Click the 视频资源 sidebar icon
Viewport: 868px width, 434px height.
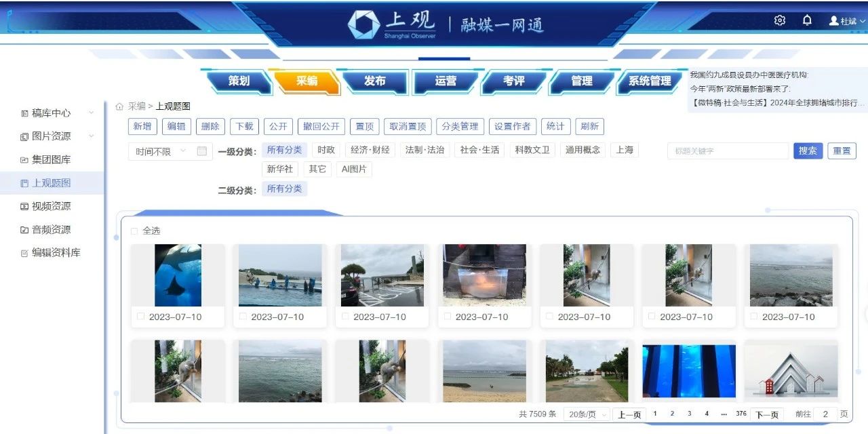click(25, 206)
